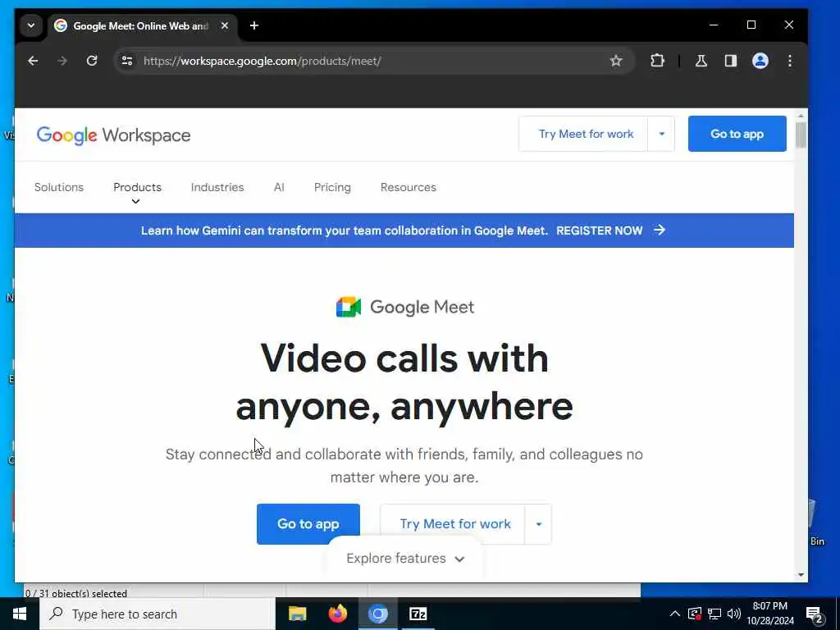The height and width of the screenshot is (630, 840).
Task: Click the main Try Meet for work button
Action: [x=454, y=524]
